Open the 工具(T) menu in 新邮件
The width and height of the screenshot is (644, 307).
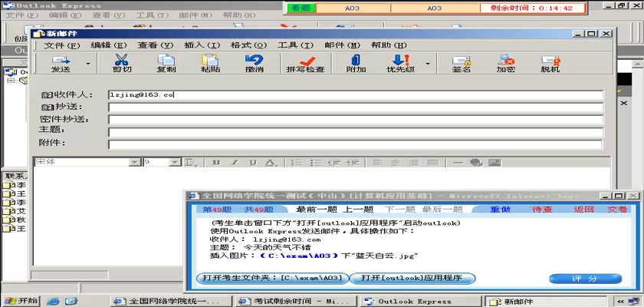(x=295, y=45)
